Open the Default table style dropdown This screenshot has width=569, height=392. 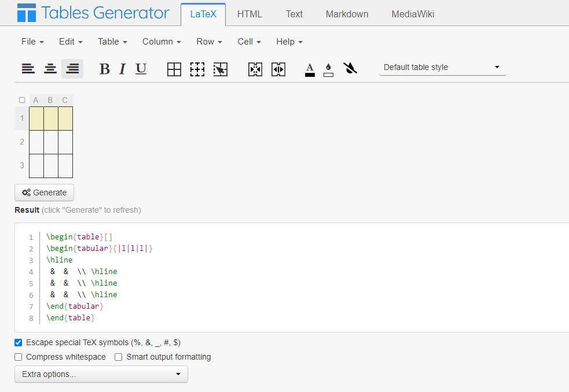(443, 67)
